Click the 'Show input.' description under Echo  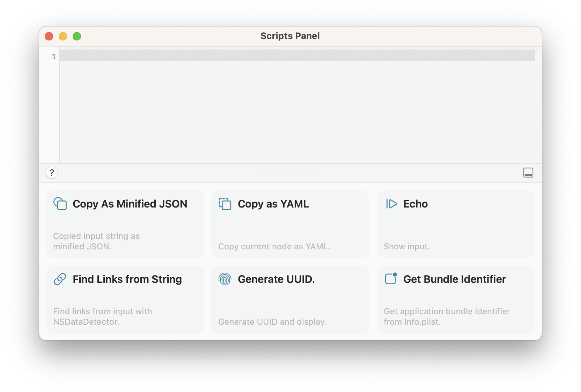click(406, 246)
